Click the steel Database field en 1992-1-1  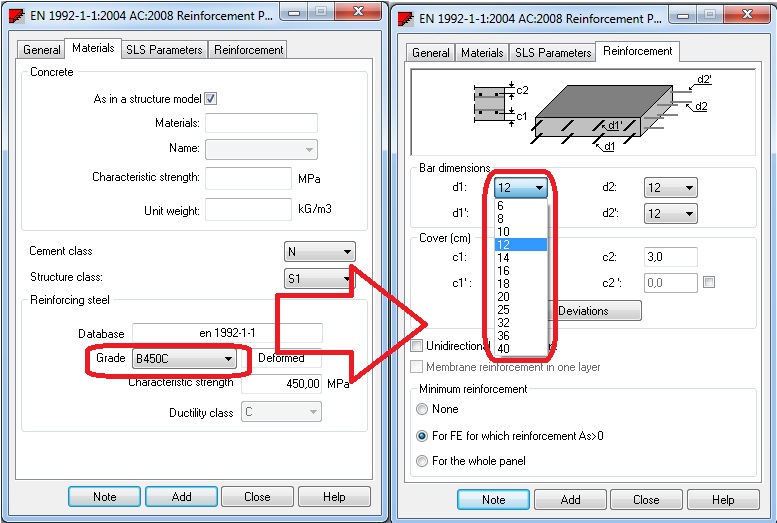tap(227, 333)
